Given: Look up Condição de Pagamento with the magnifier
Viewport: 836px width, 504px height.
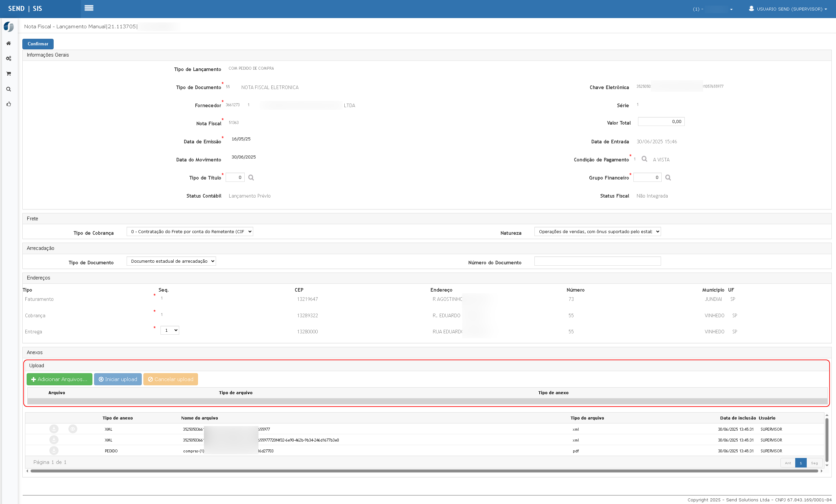Looking at the screenshot, I should click(x=644, y=159).
